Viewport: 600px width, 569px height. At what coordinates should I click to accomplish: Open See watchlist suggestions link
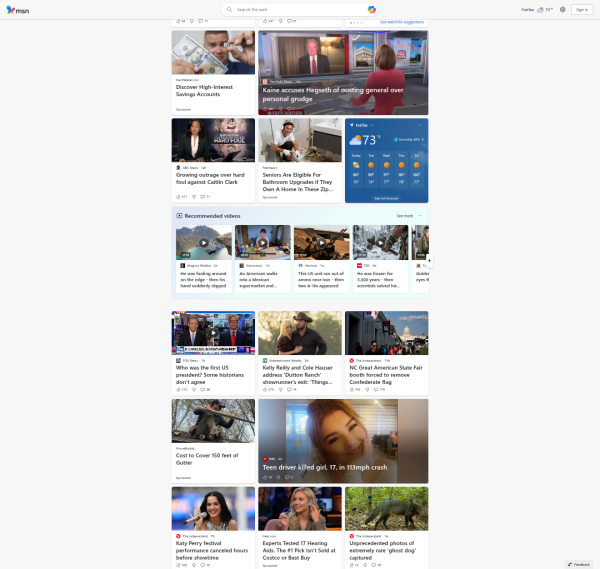click(x=402, y=22)
